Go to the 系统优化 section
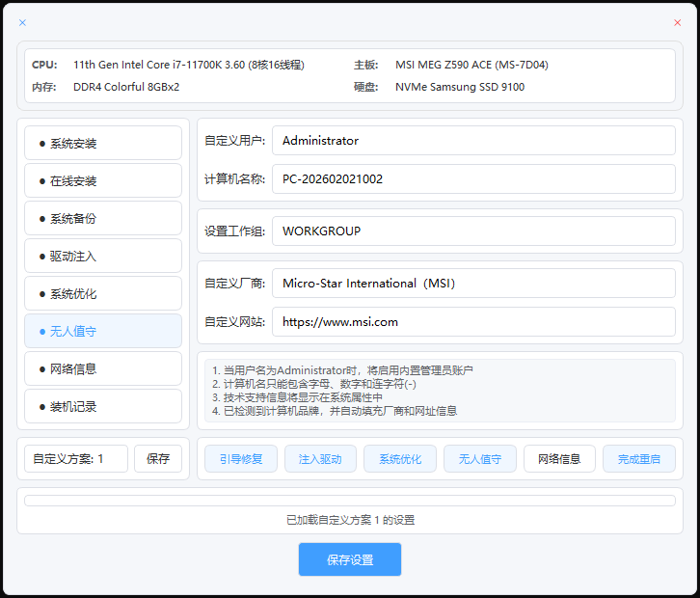 pyautogui.click(x=103, y=293)
